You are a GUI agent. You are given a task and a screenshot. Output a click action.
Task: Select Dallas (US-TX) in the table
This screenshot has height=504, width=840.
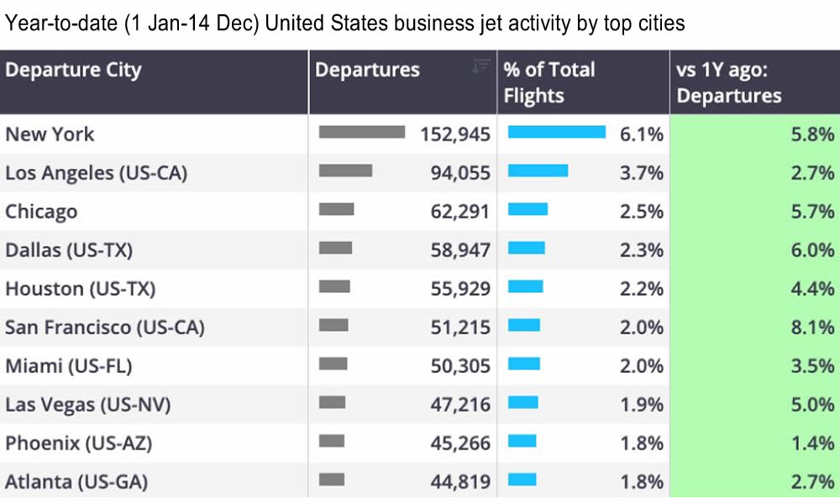(69, 250)
